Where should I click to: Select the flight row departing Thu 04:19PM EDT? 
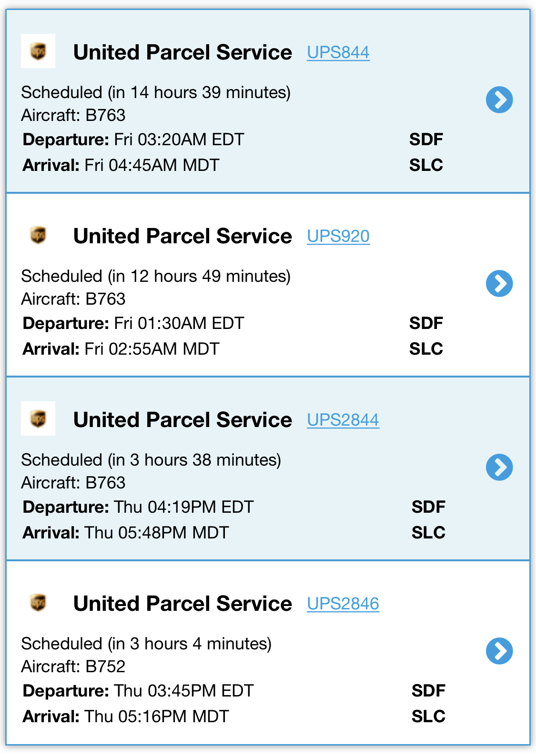[268, 468]
